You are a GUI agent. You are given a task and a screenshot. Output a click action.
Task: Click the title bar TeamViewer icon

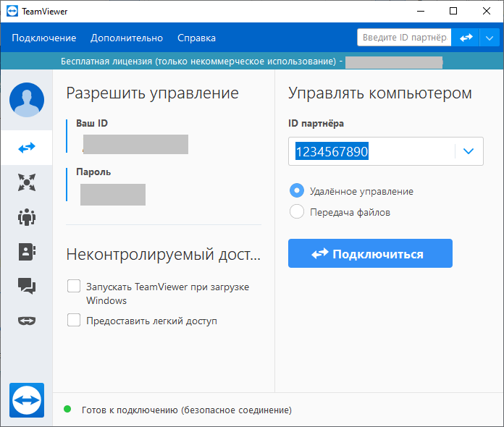12,12
